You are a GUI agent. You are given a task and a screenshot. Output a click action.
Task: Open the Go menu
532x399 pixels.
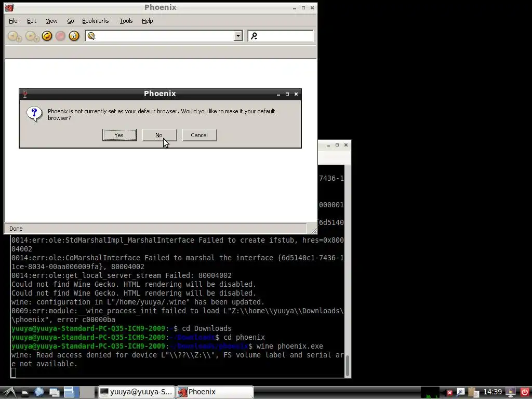pos(71,21)
